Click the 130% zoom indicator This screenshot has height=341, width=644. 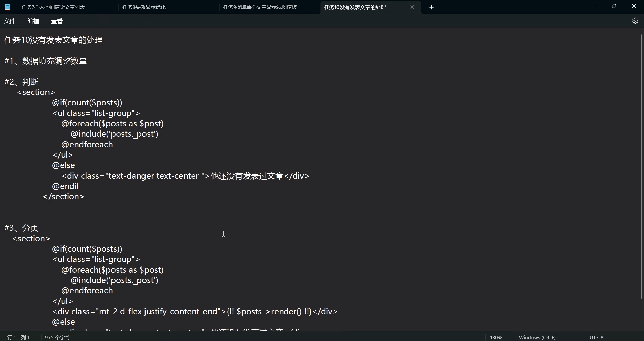495,337
